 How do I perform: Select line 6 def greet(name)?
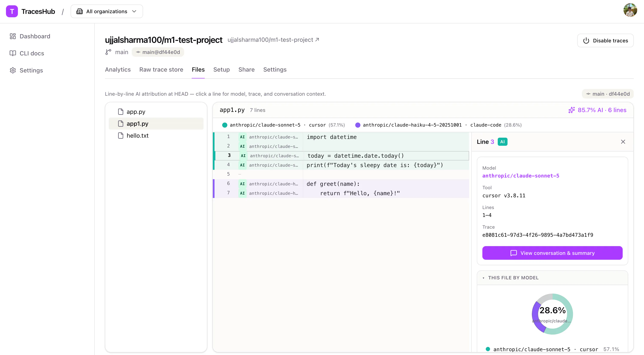coord(341,184)
